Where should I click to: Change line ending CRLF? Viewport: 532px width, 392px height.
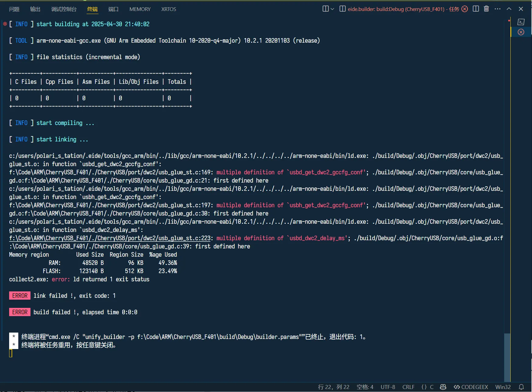pos(408,387)
